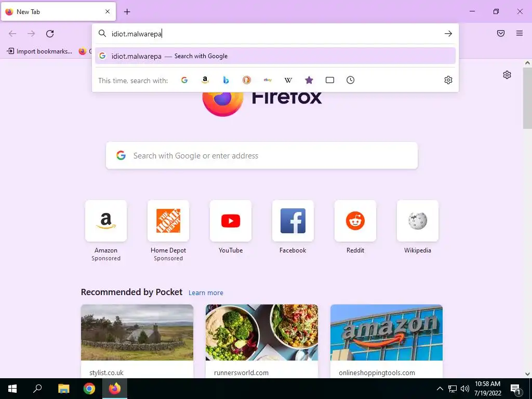Image resolution: width=532 pixels, height=399 pixels.
Task: Click the Go arrow in the address bar
Action: tap(448, 34)
